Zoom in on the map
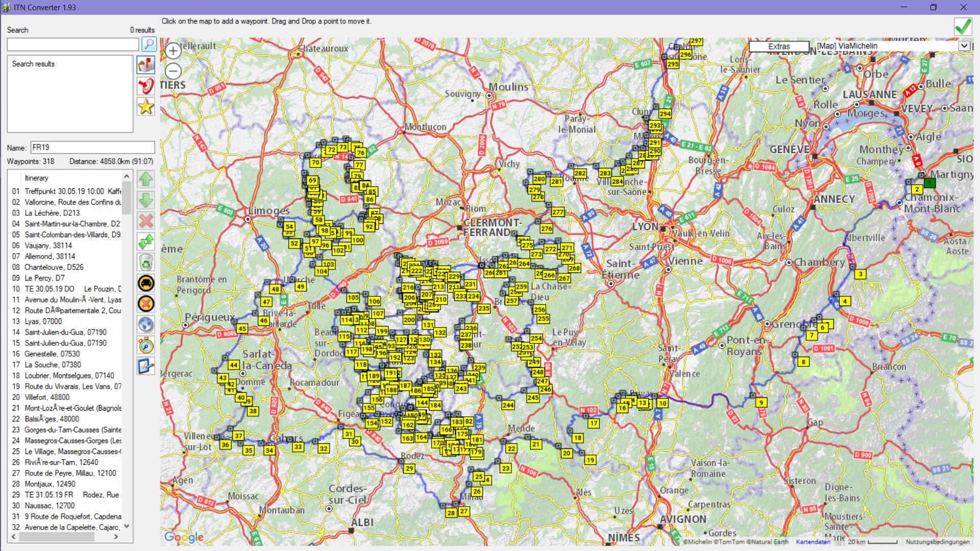This screenshot has width=980, height=551. [173, 51]
